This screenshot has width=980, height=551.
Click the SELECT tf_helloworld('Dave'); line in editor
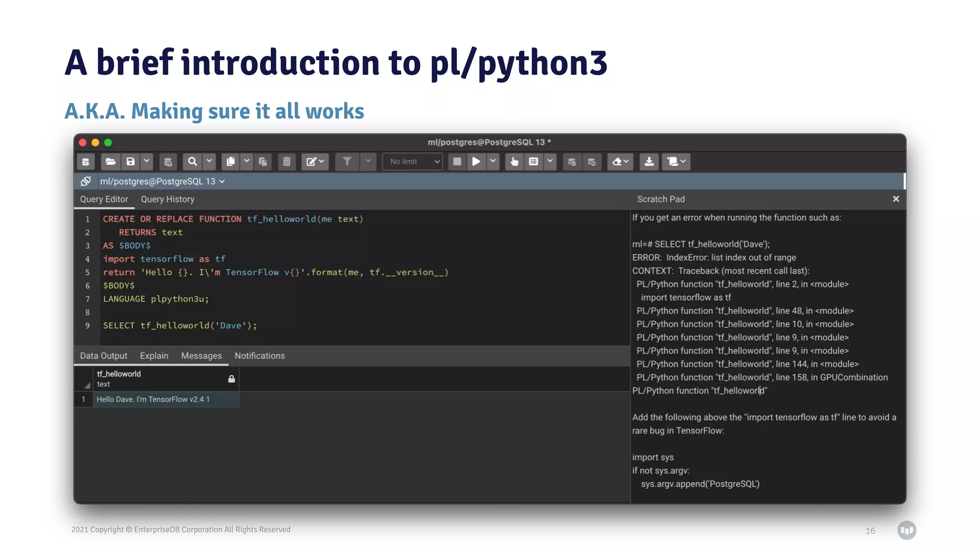[x=180, y=326]
